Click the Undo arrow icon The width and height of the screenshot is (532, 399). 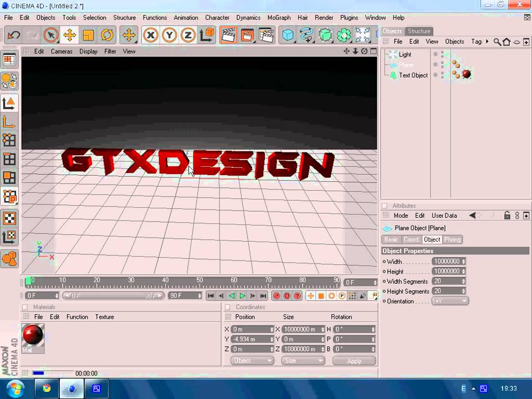pyautogui.click(x=14, y=35)
